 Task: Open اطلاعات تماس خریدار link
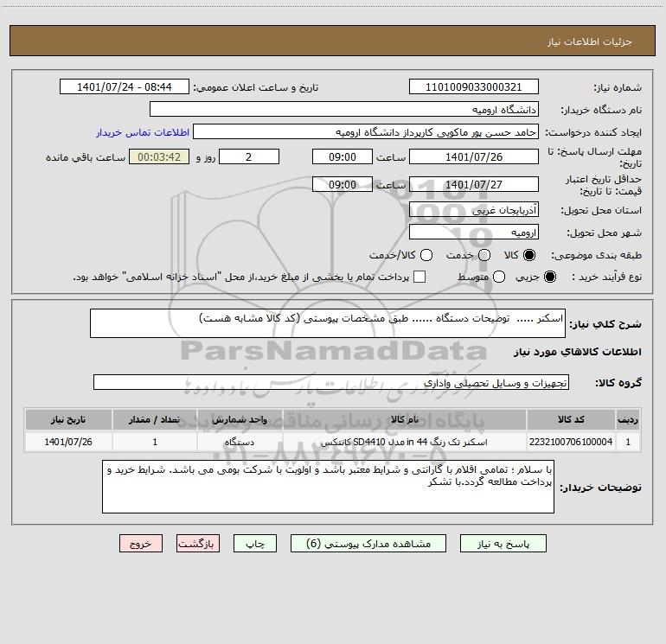[143, 132]
